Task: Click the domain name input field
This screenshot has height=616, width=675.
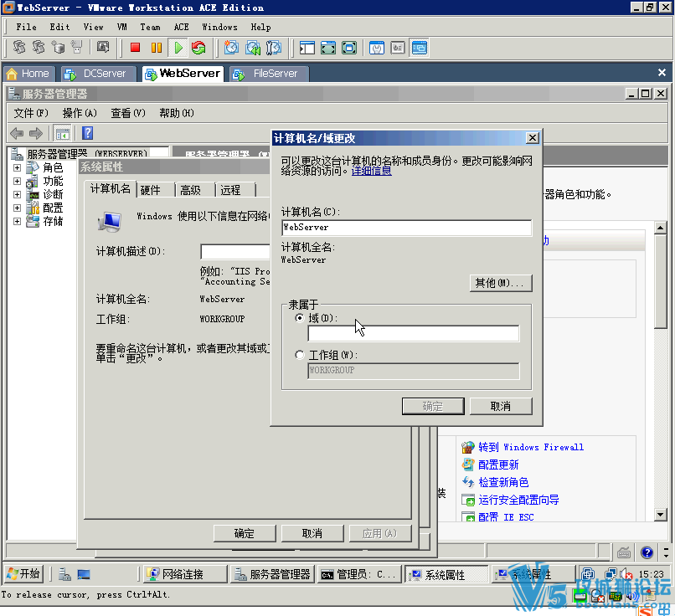Action: point(413,333)
